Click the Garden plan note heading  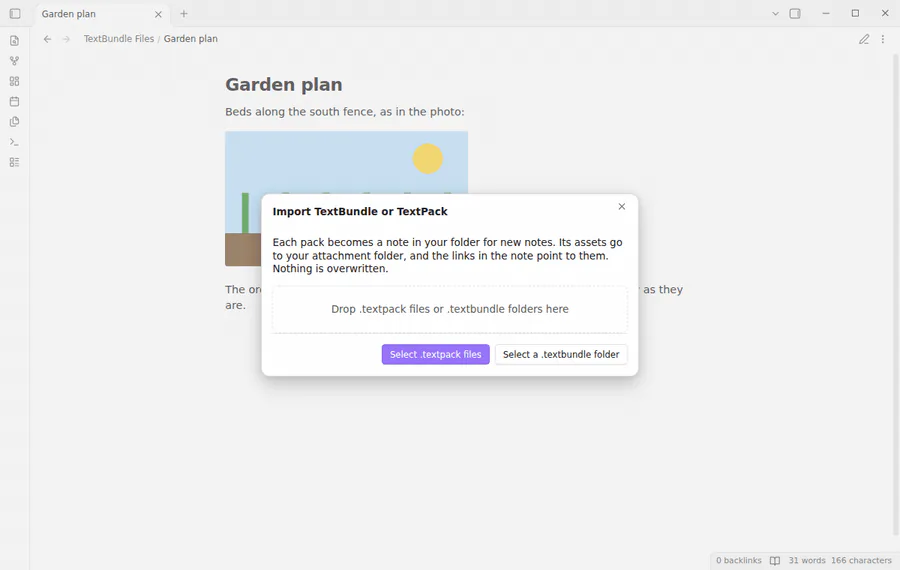tap(284, 84)
